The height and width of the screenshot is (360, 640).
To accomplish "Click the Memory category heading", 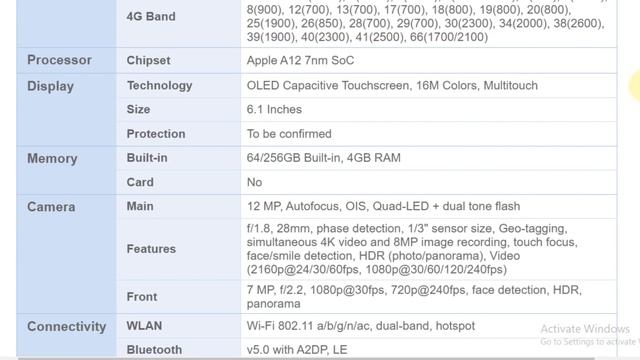I will tap(52, 158).
